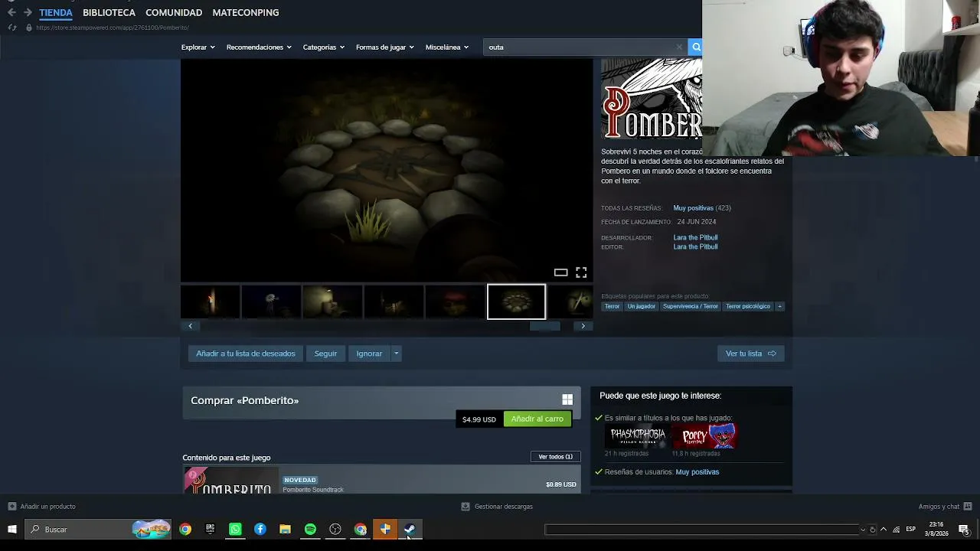Click the Windows platform icon in purchase box

point(567,399)
